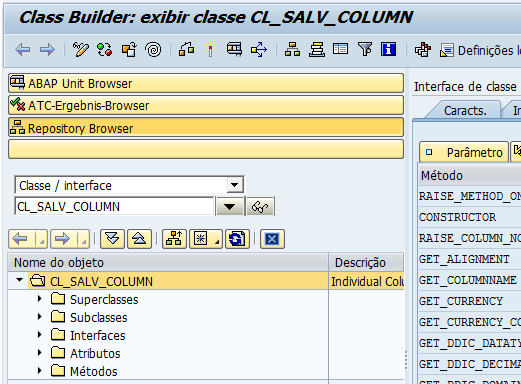Click the forward arrow in main toolbar
The image size is (521, 384).
pos(47,50)
